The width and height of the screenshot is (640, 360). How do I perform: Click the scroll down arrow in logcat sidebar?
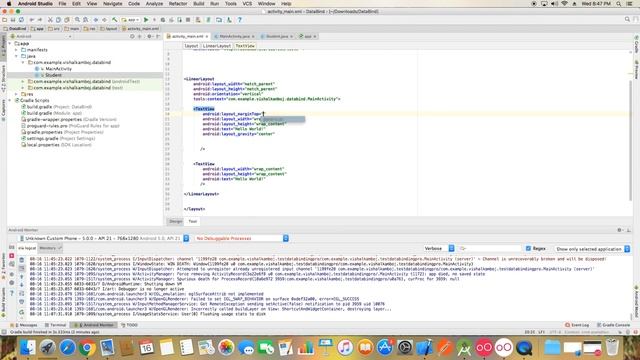[22, 285]
